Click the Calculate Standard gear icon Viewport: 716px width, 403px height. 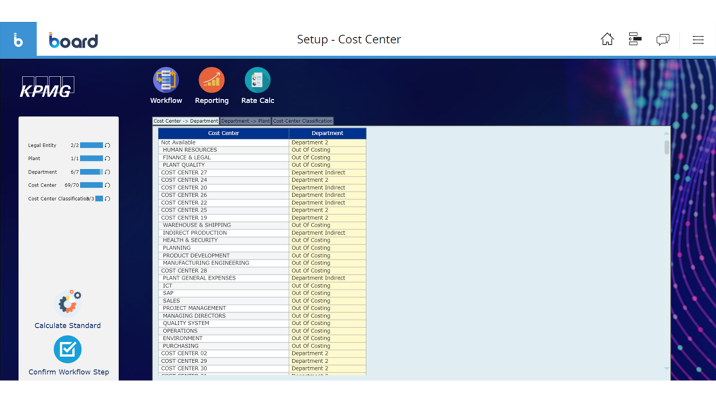point(68,302)
